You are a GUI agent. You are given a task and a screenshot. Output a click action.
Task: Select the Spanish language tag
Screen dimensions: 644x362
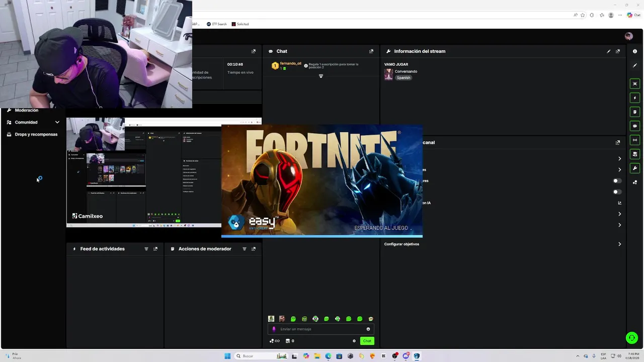[x=404, y=78]
